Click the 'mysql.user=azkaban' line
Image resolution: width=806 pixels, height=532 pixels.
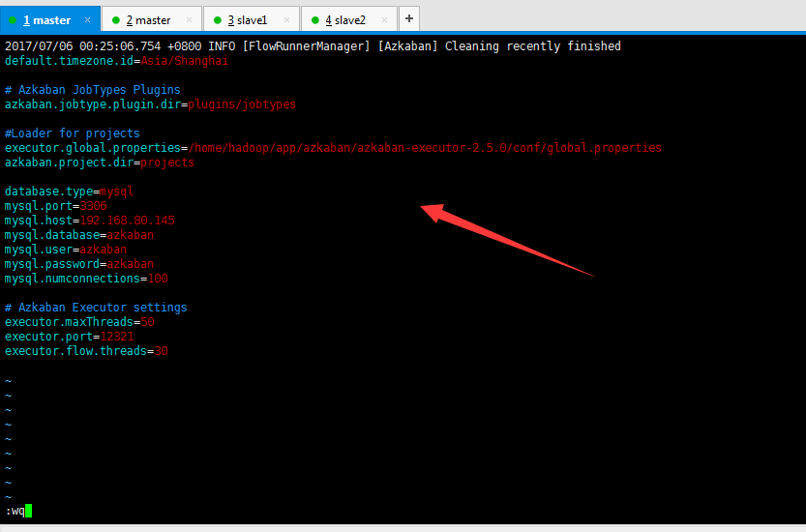point(65,250)
